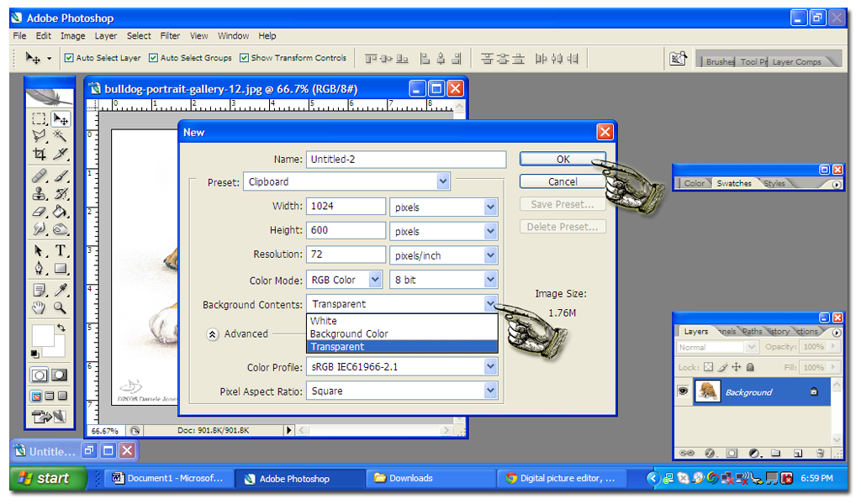This screenshot has width=861, height=504.
Task: Select the Rectangle shape tool
Action: [60, 268]
